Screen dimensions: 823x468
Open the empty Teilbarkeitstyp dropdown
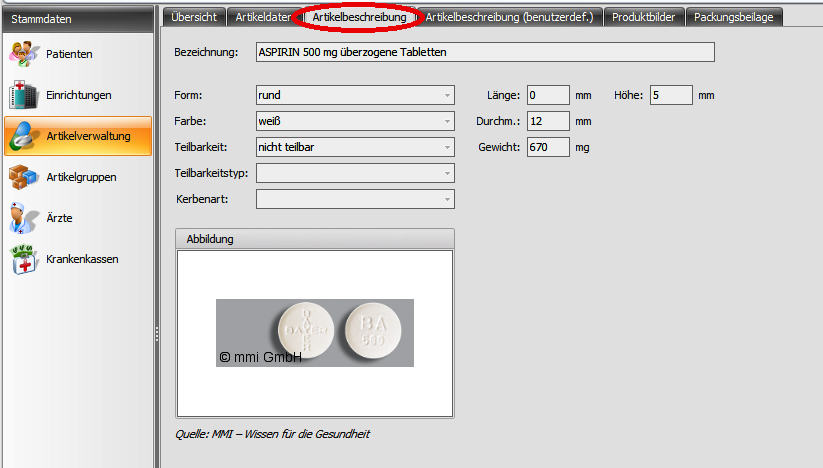[x=355, y=173]
